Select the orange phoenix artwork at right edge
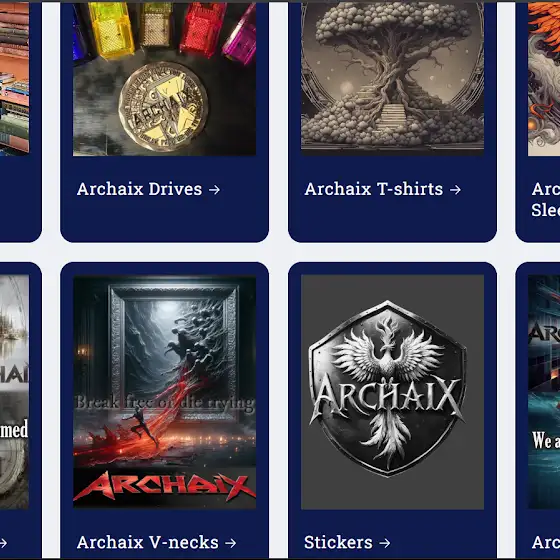The image size is (560, 560). click(544, 79)
